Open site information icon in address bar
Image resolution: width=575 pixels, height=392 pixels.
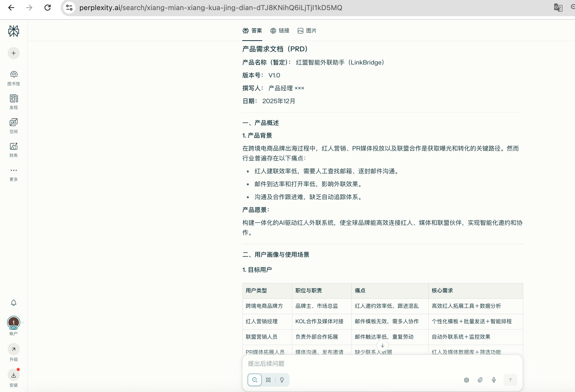(x=69, y=8)
